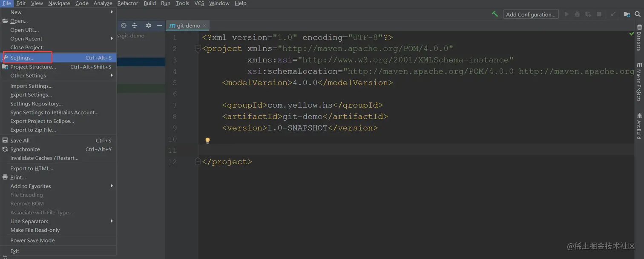This screenshot has width=644, height=259.
Task: Open the Refactor menu
Action: [128, 3]
